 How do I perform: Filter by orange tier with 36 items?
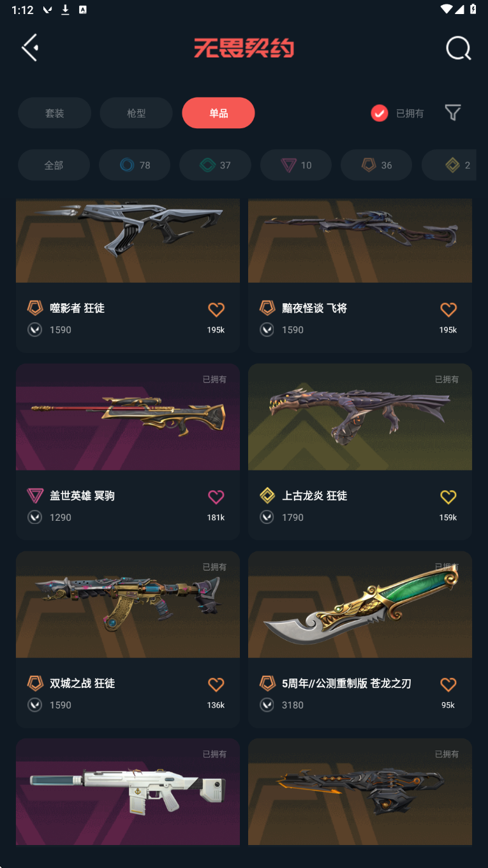coord(376,165)
